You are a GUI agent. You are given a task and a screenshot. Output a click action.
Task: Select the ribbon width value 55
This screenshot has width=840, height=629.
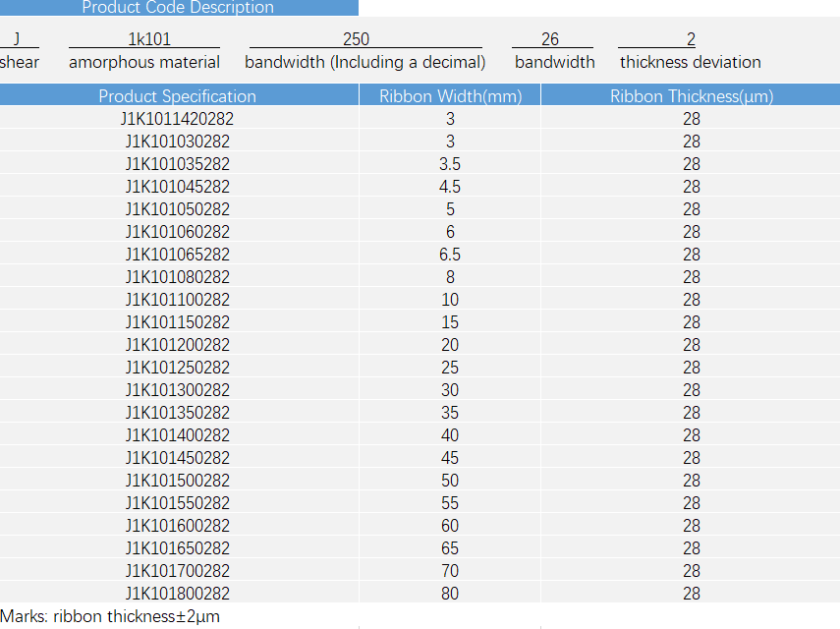point(450,503)
